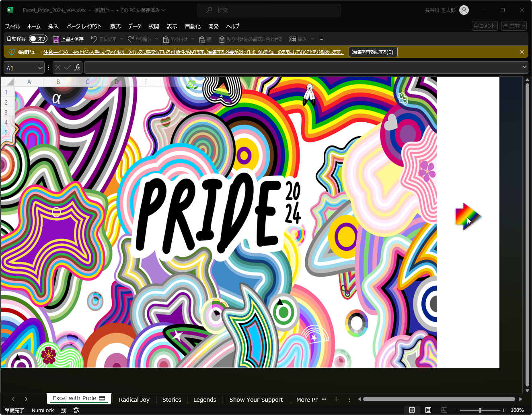Toggle the AutoSave (自動保存) switch
The width and height of the screenshot is (532, 415).
coord(38,39)
